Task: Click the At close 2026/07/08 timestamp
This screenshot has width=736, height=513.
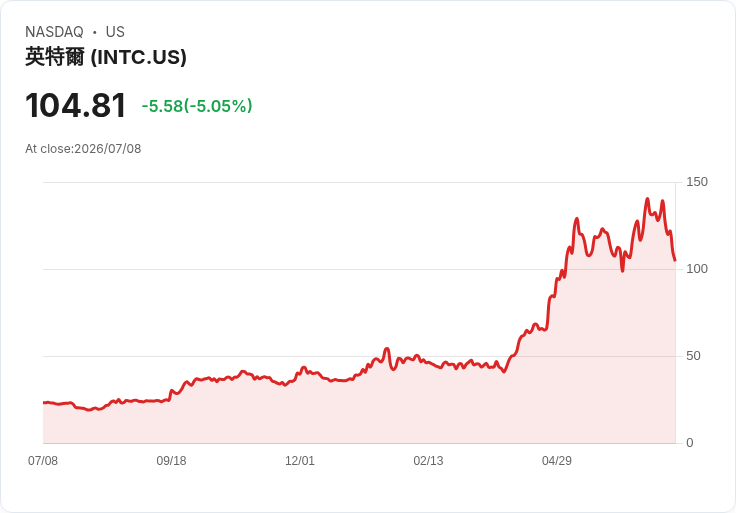Action: click(83, 149)
